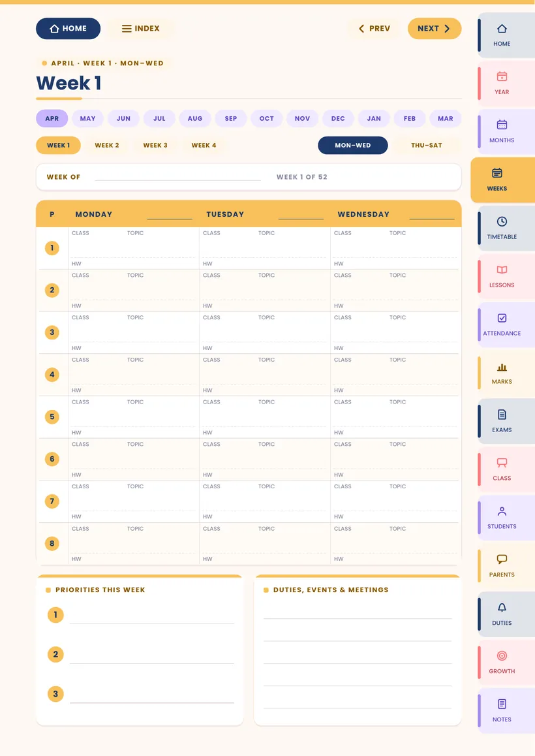Click the HOME button at top left
Screen dimensions: 535x756
pyautogui.click(x=68, y=29)
